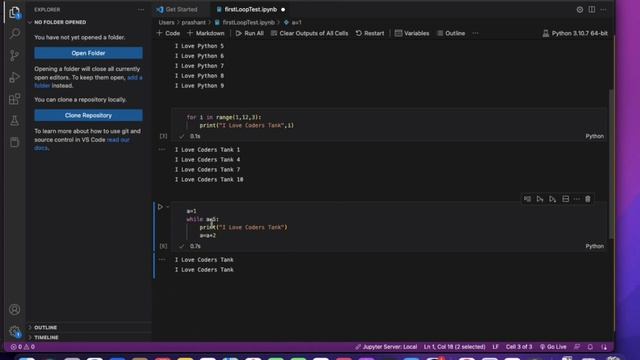Open the Run and Debug view

[x=15, y=77]
